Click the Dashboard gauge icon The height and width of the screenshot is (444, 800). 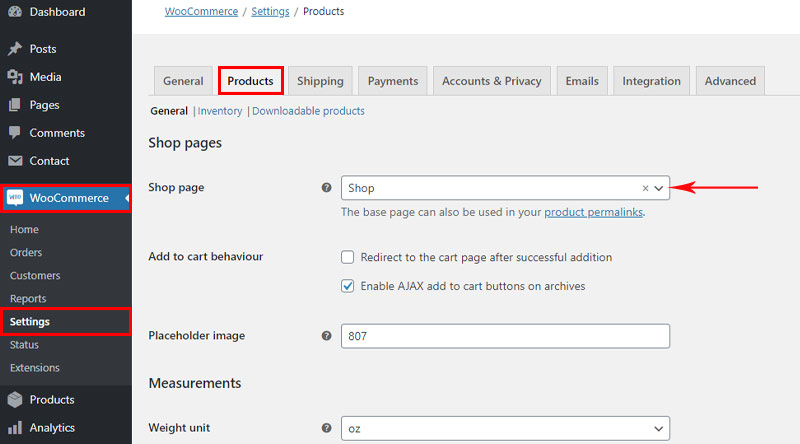point(15,11)
